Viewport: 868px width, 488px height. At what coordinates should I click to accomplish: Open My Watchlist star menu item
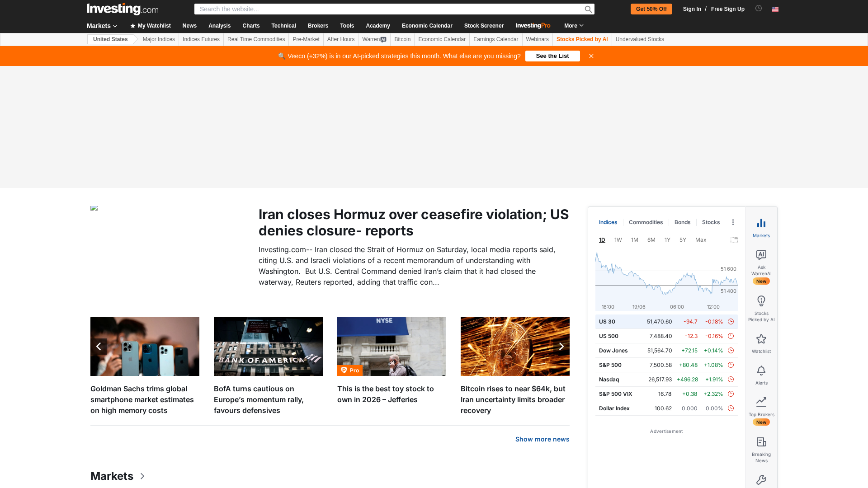pyautogui.click(x=151, y=26)
